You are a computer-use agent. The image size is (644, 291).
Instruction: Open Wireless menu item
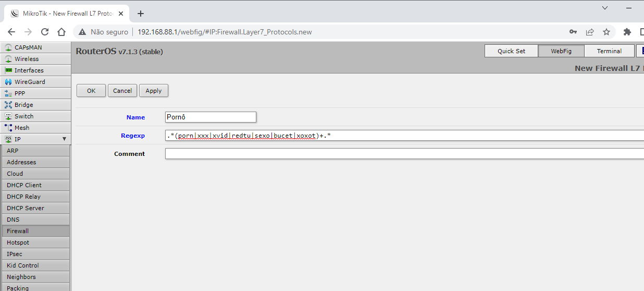coord(35,59)
